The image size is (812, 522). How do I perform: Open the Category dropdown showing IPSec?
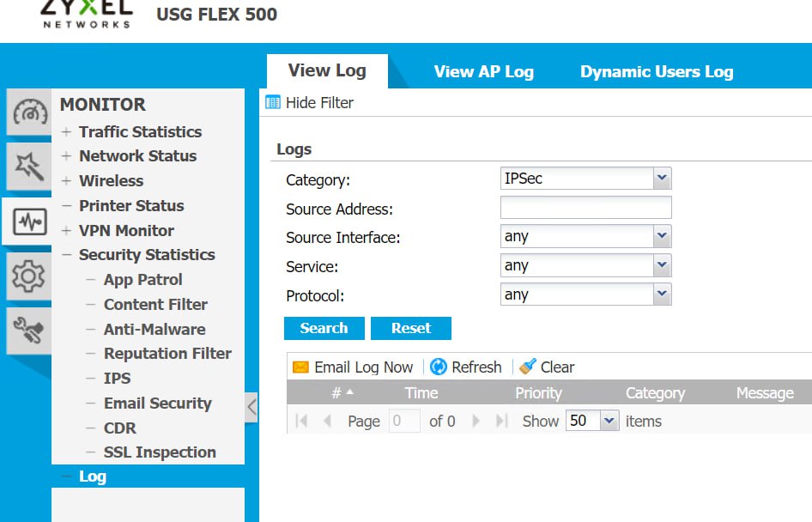coord(661,179)
